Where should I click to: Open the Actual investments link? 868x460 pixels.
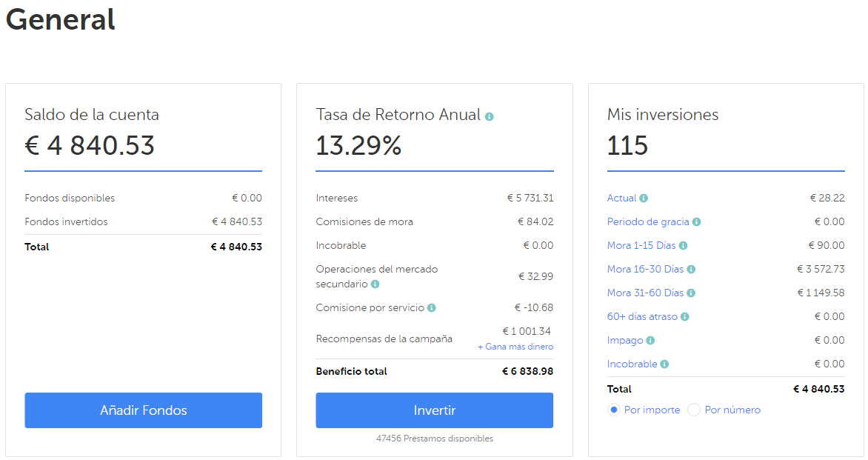point(621,199)
